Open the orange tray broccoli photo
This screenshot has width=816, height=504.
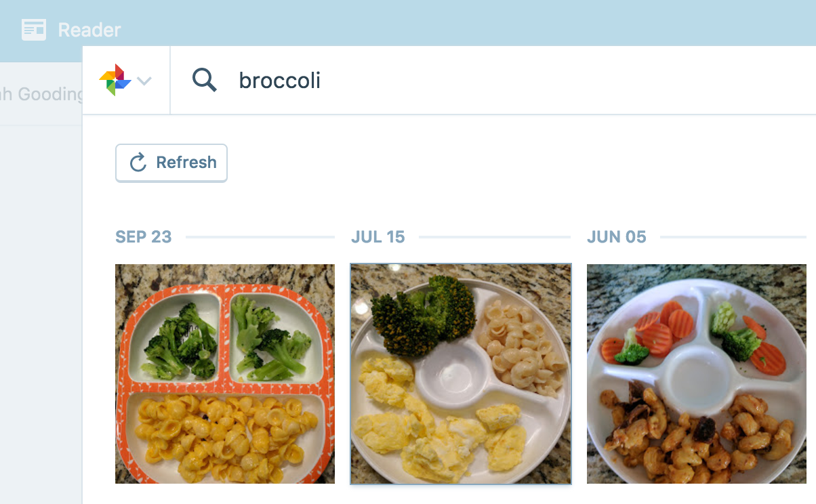(225, 374)
